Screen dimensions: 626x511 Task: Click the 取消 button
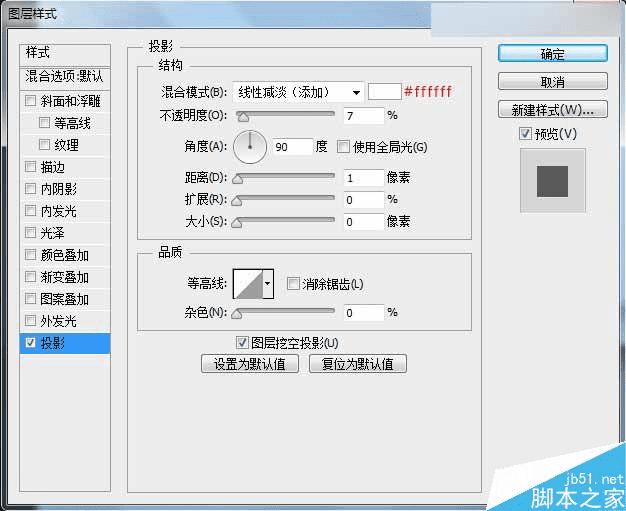[x=553, y=82]
